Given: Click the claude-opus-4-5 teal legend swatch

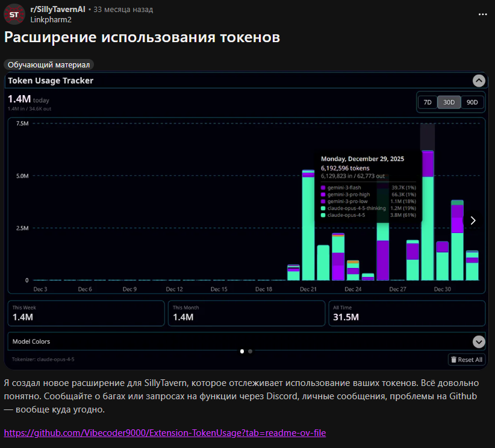Looking at the screenshot, I should (323, 215).
